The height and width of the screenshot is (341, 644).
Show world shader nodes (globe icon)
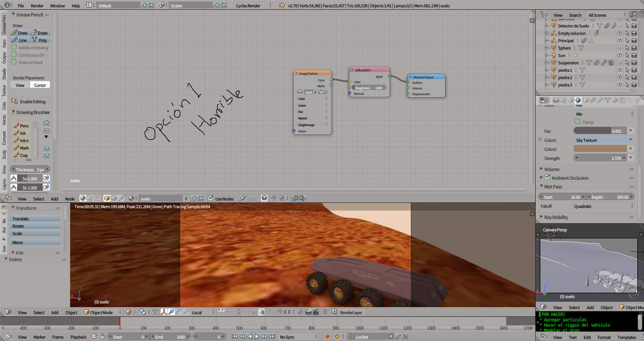point(114,198)
